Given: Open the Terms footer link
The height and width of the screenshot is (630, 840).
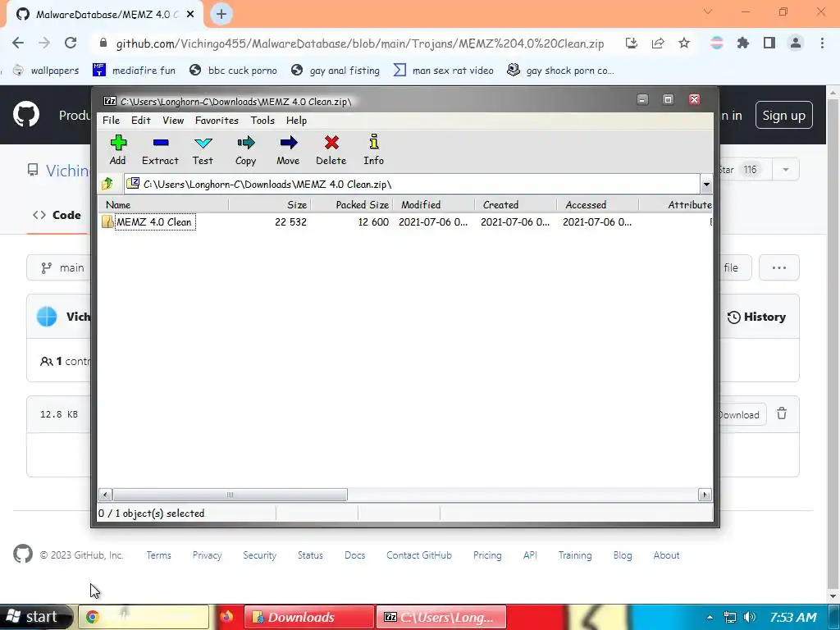Looking at the screenshot, I should [158, 555].
